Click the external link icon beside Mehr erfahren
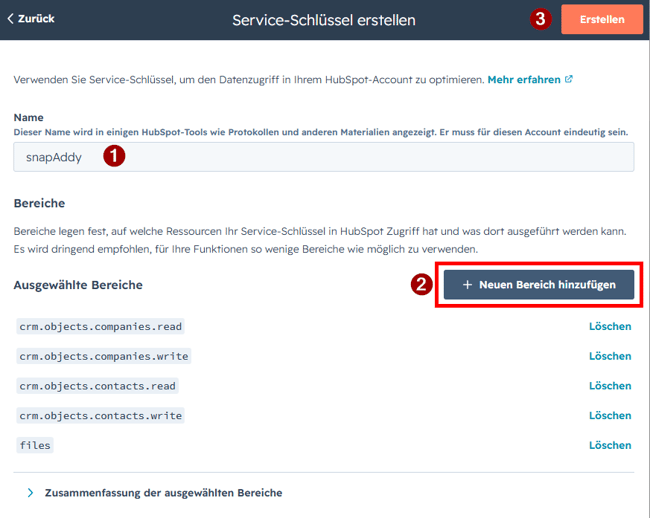Viewport: 650px width, 518px height. [x=569, y=79]
